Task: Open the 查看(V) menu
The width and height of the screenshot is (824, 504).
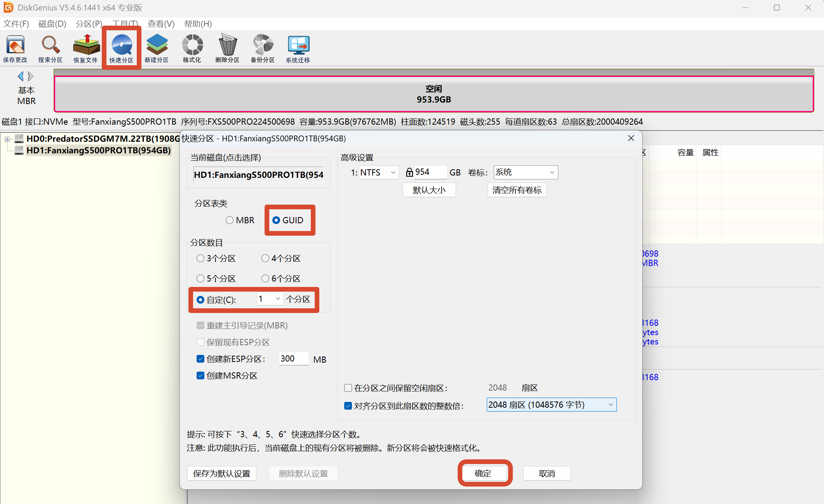Action: [x=161, y=24]
